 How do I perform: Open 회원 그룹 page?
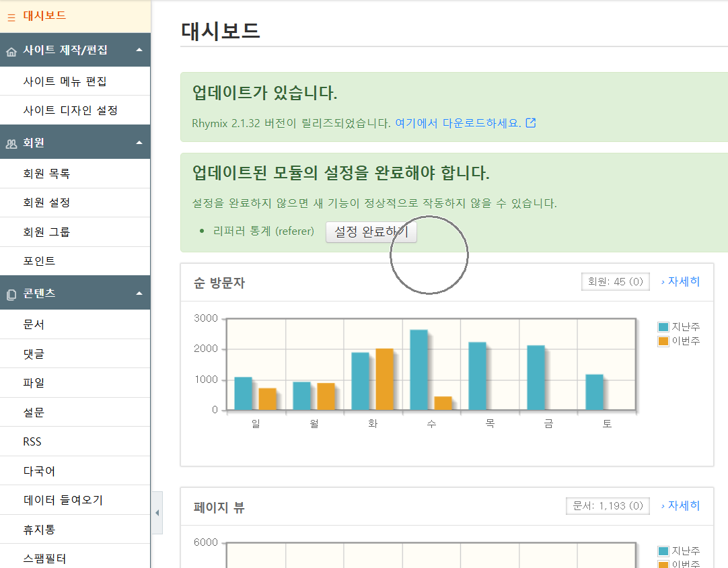tap(75, 232)
